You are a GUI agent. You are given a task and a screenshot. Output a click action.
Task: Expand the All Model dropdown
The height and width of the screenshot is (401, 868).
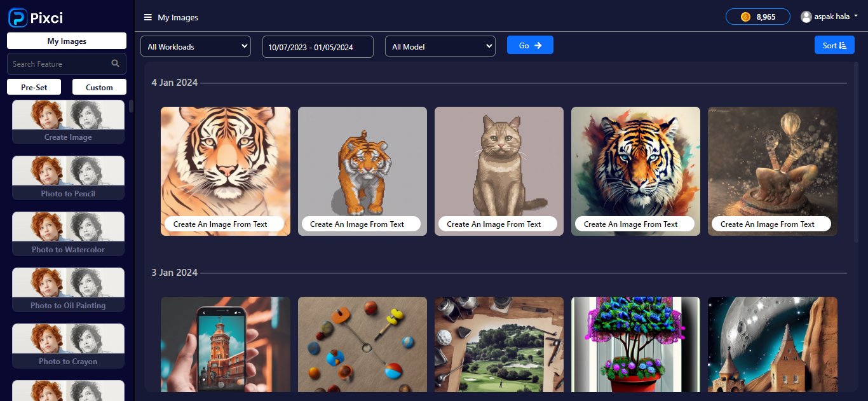(440, 46)
